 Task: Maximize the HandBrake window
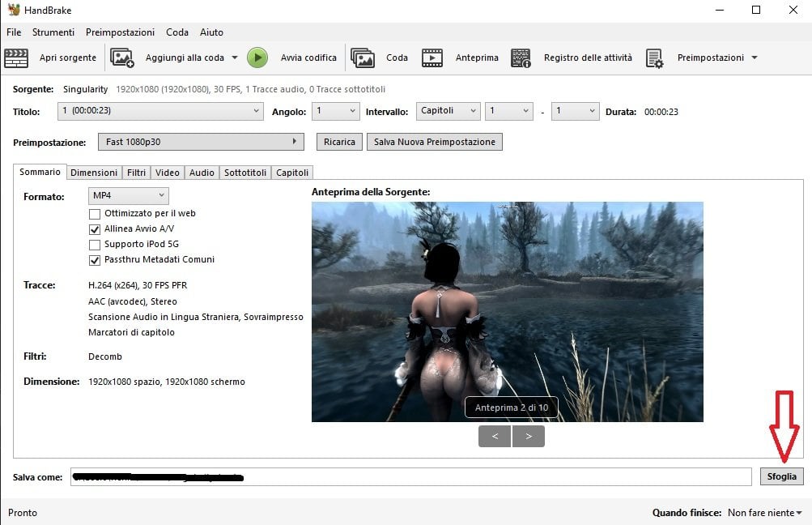(x=756, y=10)
